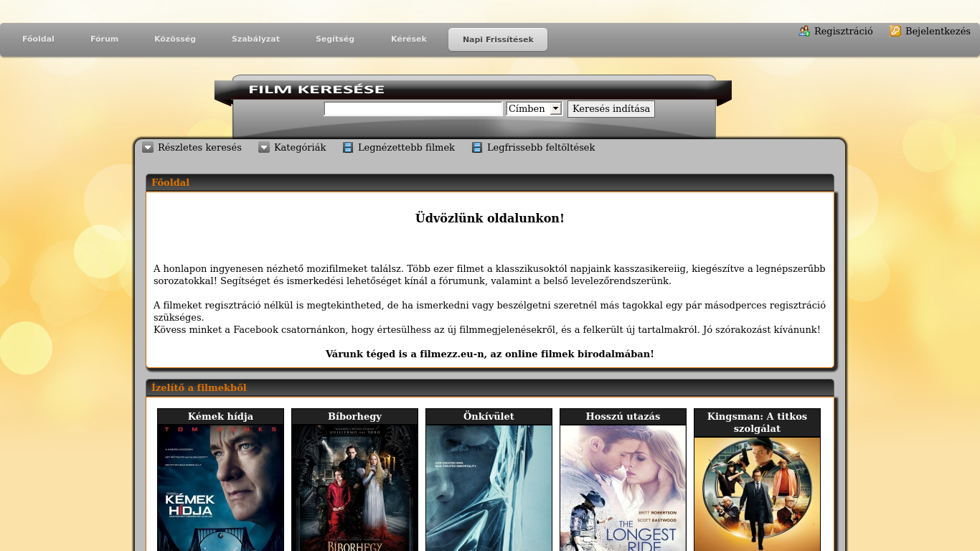
Task: Click the Keresés indítása button
Action: tap(611, 108)
